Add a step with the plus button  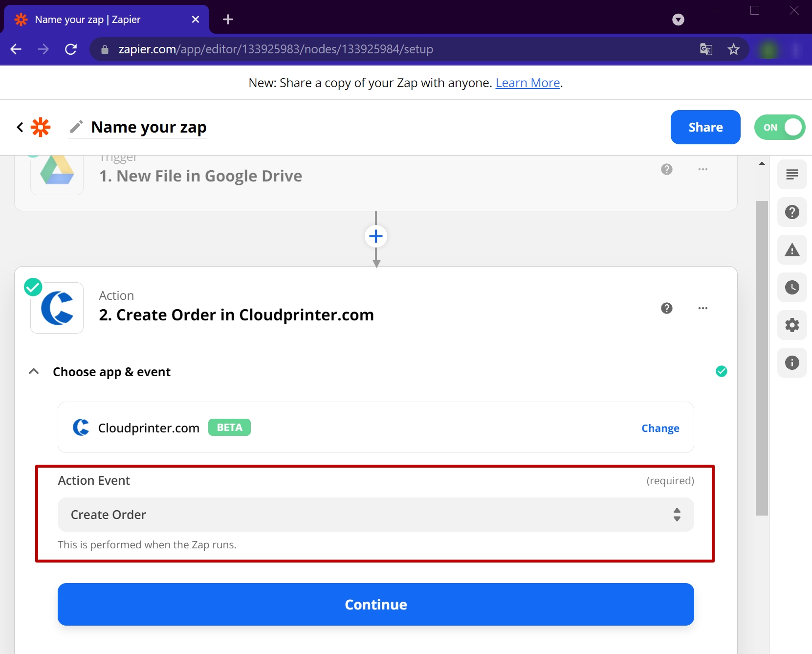click(x=376, y=237)
